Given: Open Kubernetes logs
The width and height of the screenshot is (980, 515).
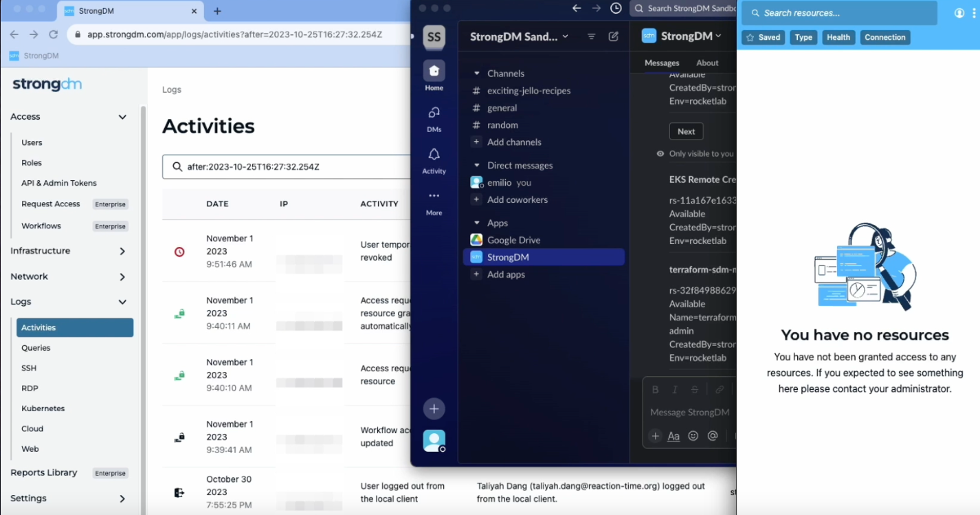Looking at the screenshot, I should click(43, 408).
